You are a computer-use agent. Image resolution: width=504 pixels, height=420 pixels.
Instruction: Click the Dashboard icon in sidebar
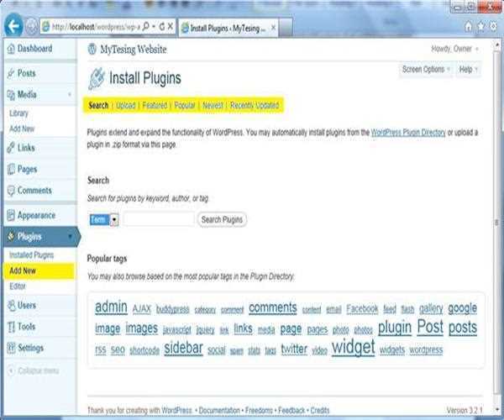point(10,50)
